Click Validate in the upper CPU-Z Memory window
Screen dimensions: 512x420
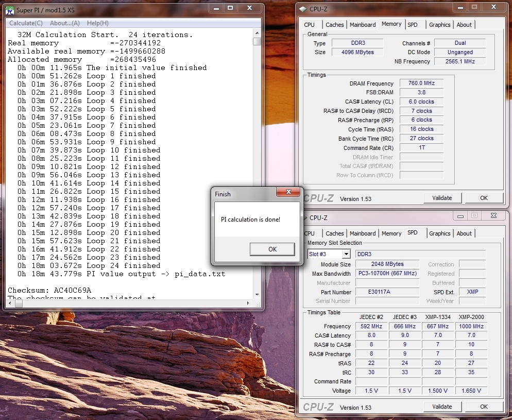pyautogui.click(x=442, y=198)
